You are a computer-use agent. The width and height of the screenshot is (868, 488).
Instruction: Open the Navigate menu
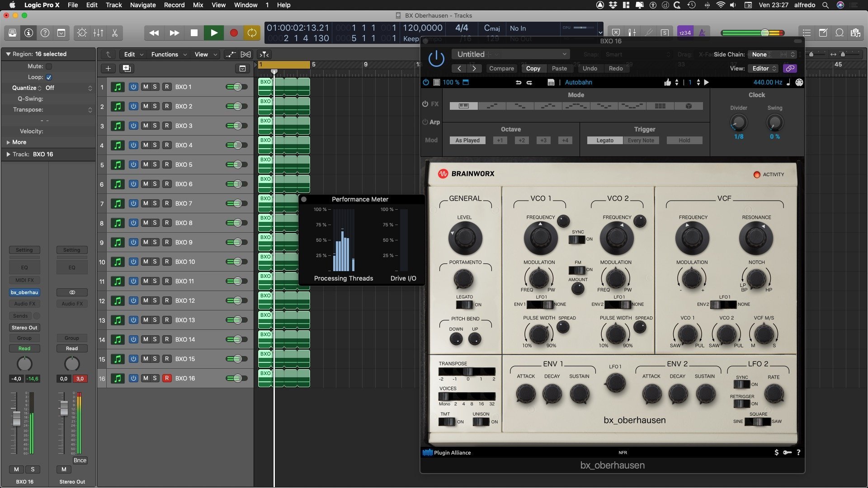(142, 5)
